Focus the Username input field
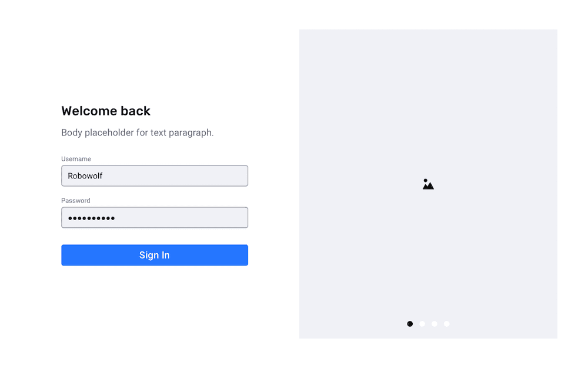 pos(155,175)
